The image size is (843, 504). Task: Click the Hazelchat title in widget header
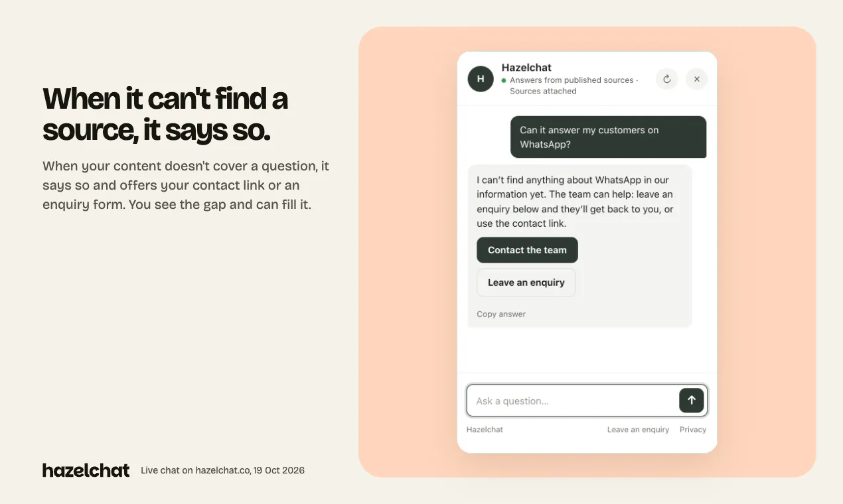[526, 68]
